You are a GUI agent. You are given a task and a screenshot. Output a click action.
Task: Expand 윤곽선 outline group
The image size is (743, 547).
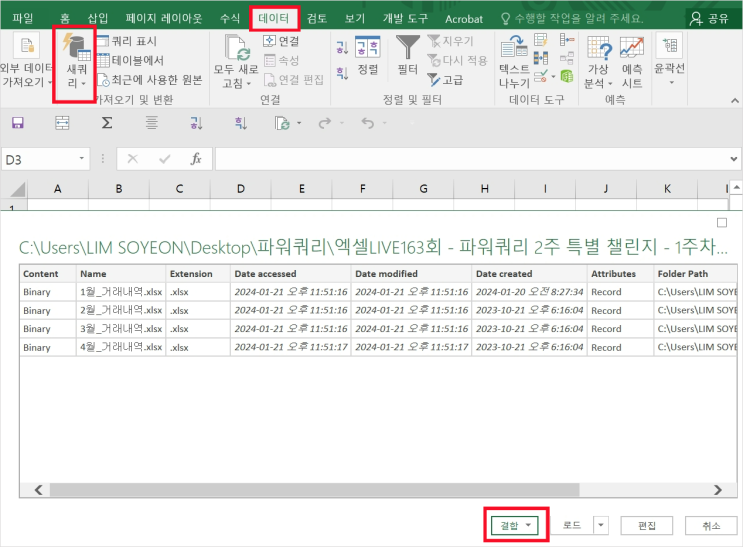(670, 59)
